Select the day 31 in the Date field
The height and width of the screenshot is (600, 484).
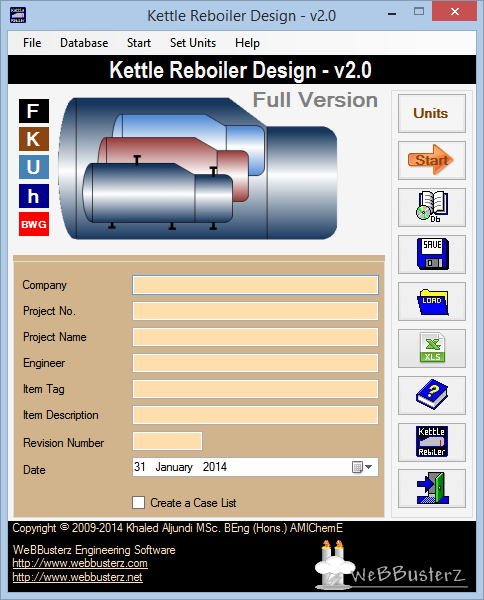tap(140, 467)
